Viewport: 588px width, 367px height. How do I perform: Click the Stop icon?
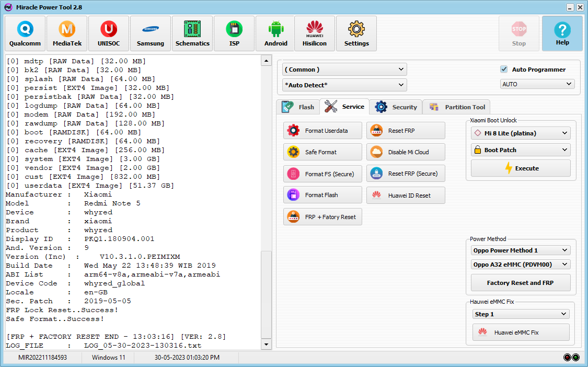click(x=519, y=33)
